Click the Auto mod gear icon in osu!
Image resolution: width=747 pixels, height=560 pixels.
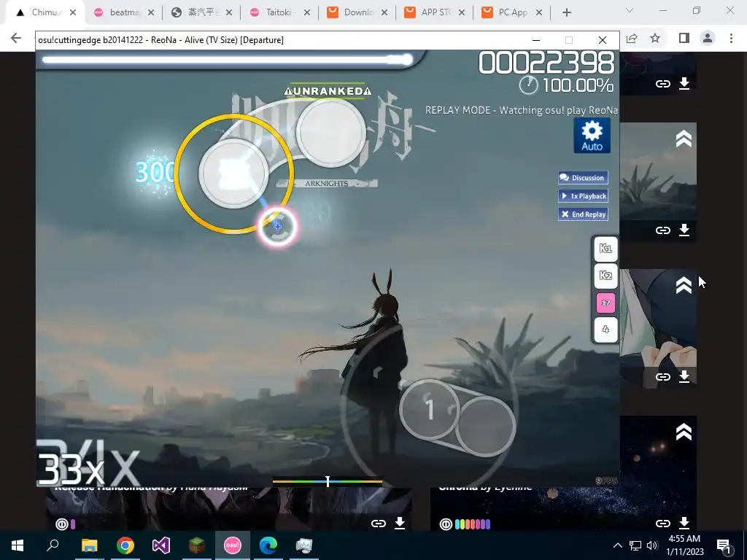pos(592,136)
